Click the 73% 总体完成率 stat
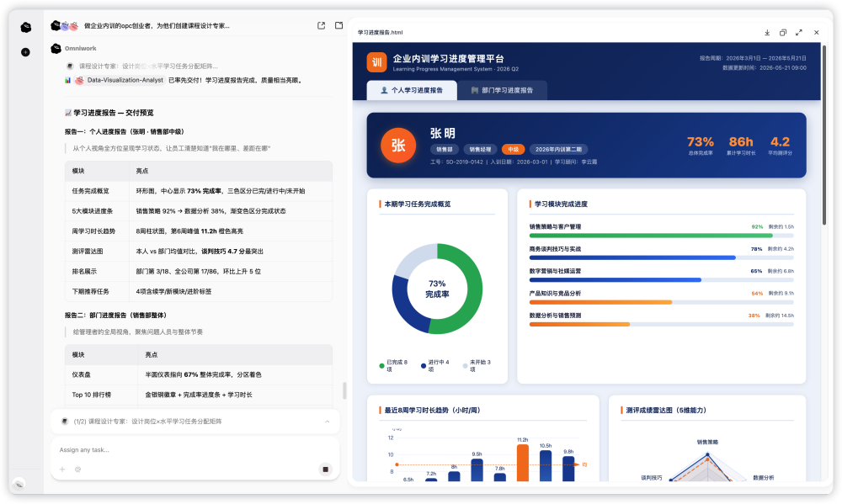842x504 pixels. [x=701, y=146]
